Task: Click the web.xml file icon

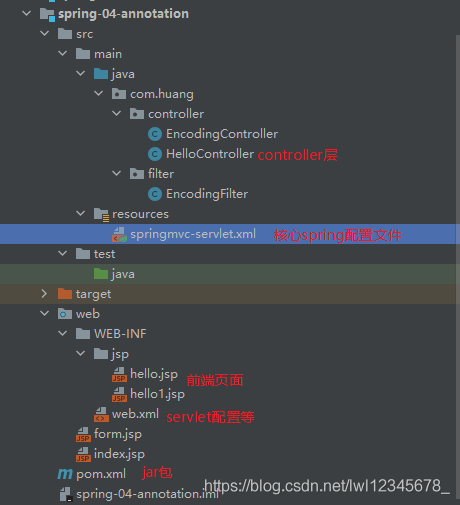Action: 101,414
